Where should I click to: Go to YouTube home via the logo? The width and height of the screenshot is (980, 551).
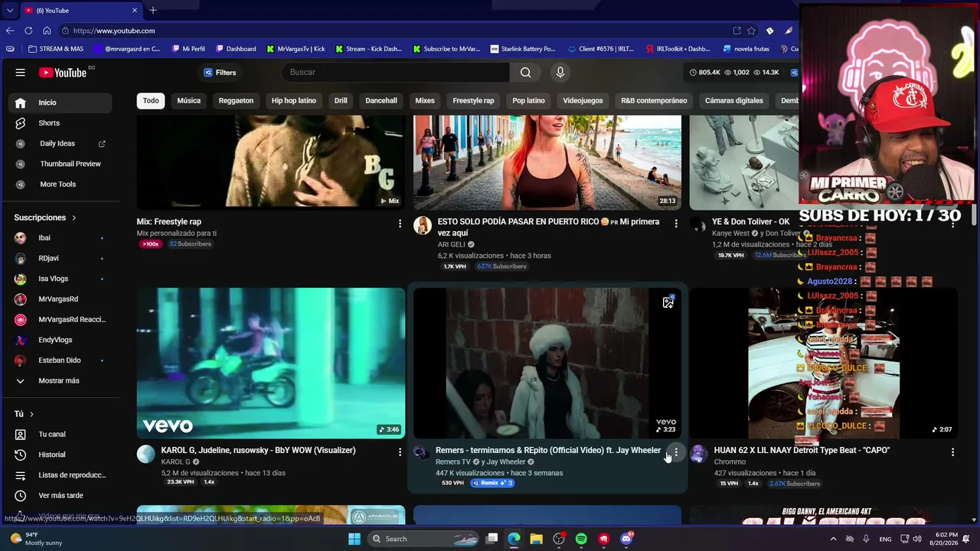[64, 73]
